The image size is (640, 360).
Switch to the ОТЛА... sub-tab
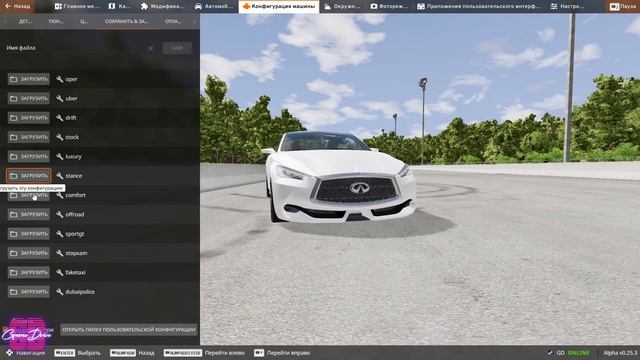[173, 21]
